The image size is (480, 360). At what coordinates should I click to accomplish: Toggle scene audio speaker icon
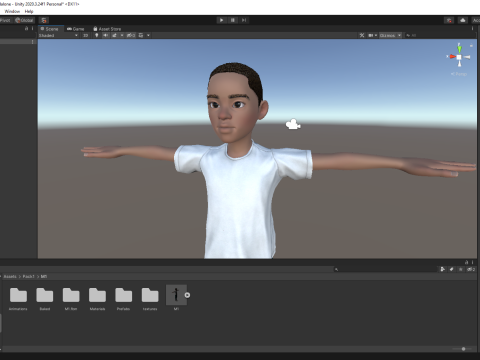(x=106, y=35)
